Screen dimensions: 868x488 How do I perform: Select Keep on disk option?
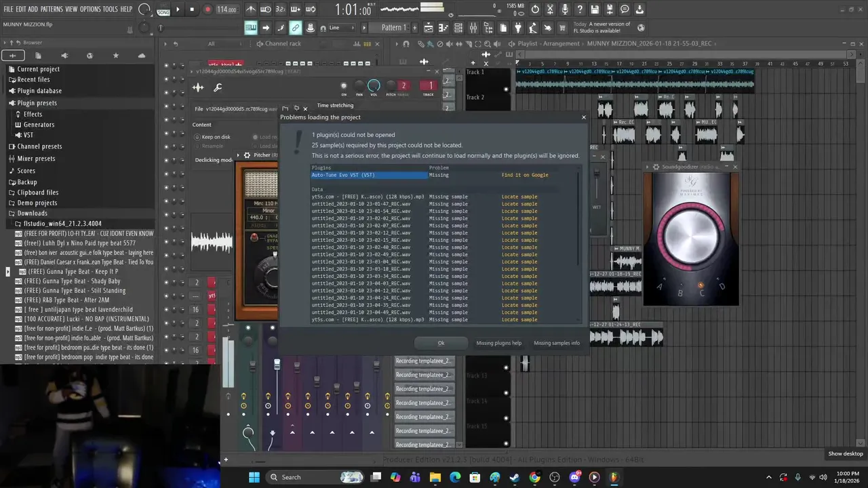coord(212,137)
